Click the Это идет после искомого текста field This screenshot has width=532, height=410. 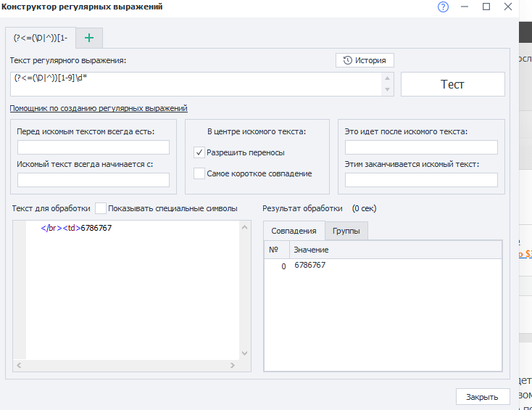pyautogui.click(x=421, y=147)
